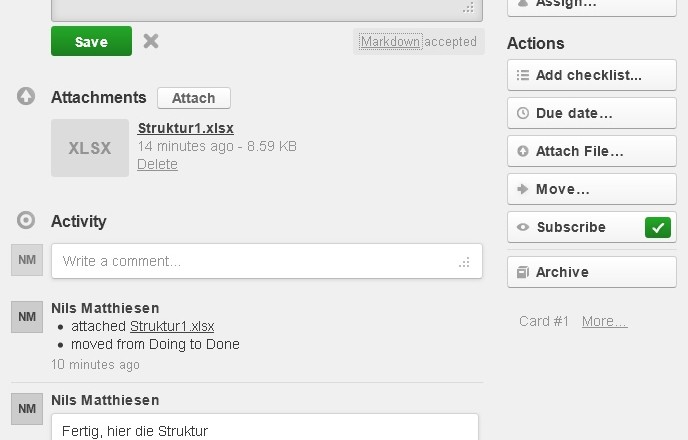Open the Assign... dropdown button
This screenshot has height=440, width=688.
(x=592, y=4)
